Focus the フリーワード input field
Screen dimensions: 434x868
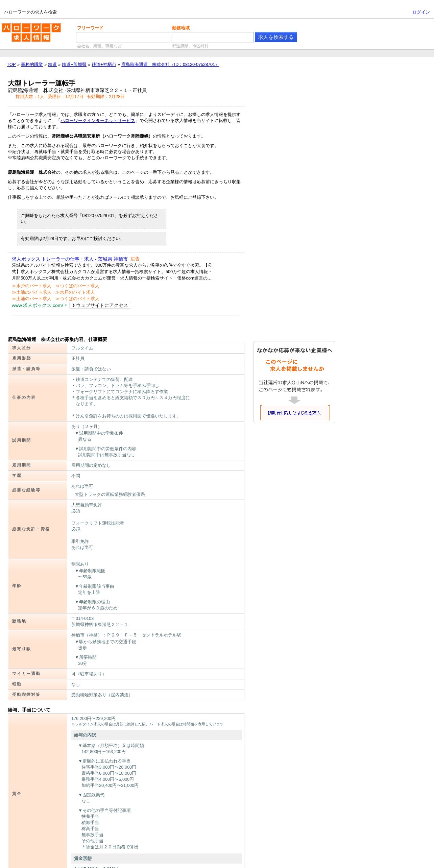pyautogui.click(x=123, y=37)
